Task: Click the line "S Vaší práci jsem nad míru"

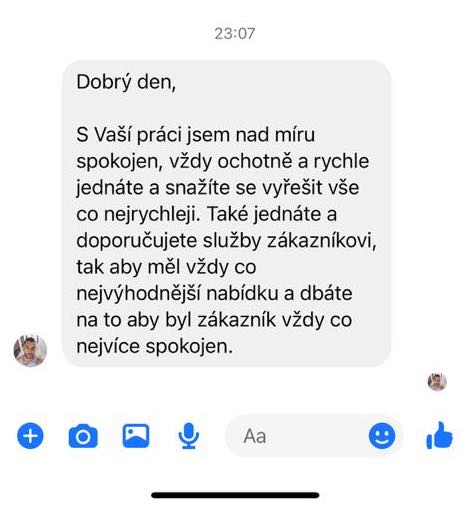Action: tap(195, 135)
